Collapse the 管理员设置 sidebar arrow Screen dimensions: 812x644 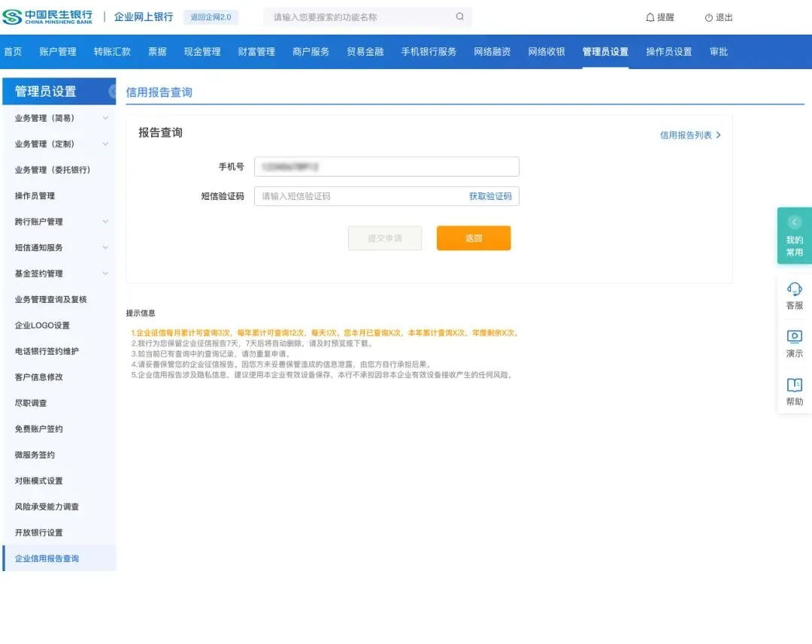[x=112, y=92]
